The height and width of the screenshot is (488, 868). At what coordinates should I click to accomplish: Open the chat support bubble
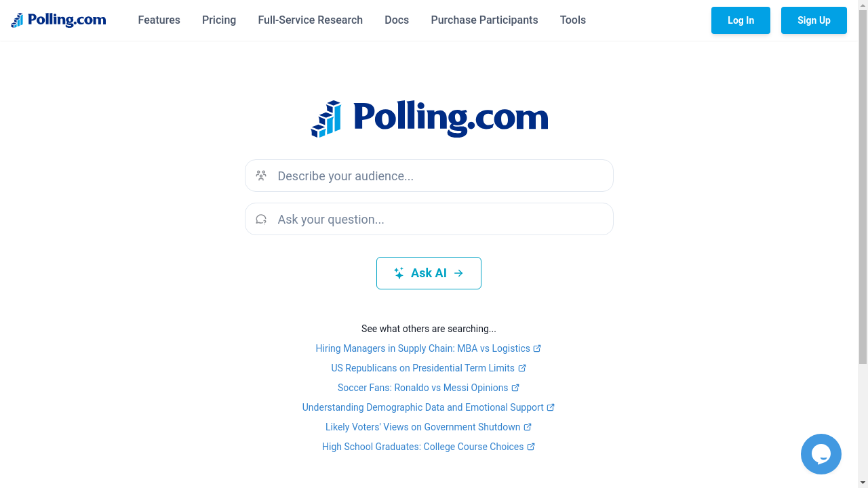[821, 453]
